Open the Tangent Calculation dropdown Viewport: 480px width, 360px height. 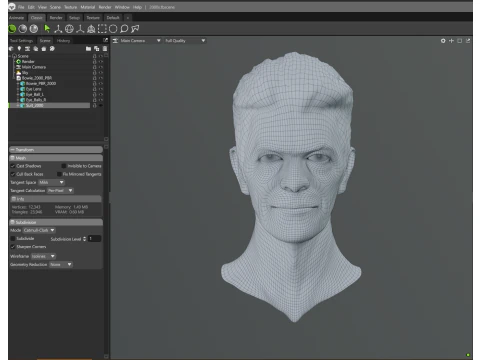[x=60, y=191]
